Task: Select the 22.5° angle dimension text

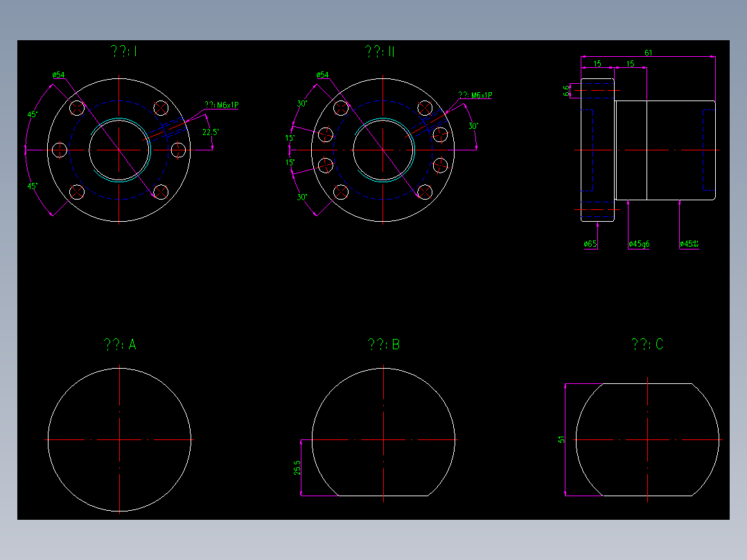Action: tap(209, 132)
